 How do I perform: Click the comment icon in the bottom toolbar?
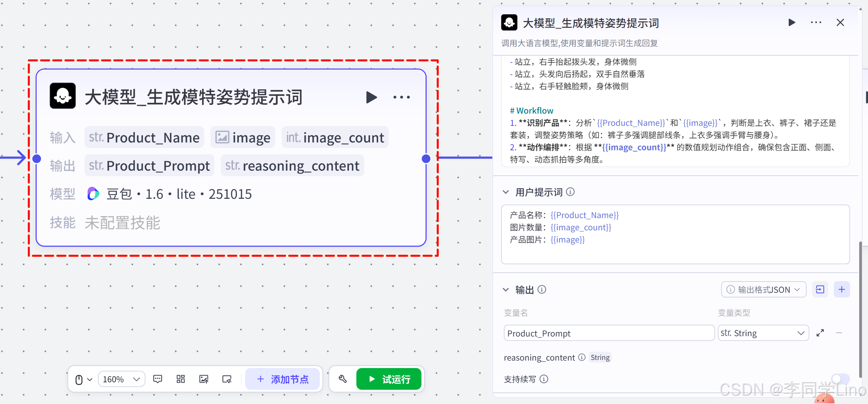(158, 379)
